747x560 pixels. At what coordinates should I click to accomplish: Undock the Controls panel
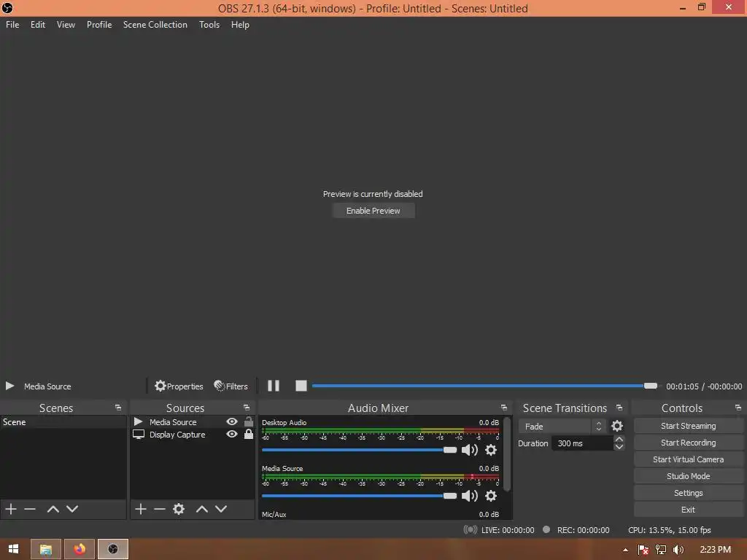click(738, 408)
